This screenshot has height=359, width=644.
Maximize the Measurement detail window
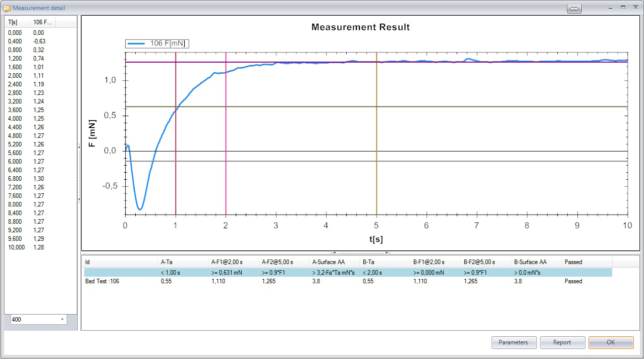(623, 8)
